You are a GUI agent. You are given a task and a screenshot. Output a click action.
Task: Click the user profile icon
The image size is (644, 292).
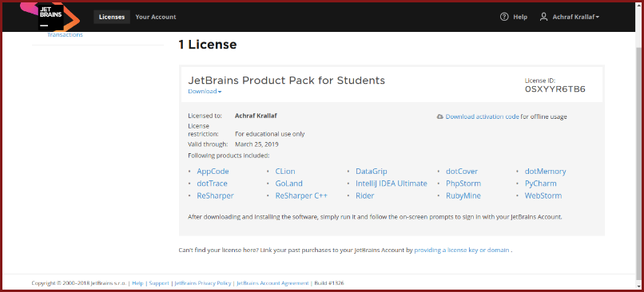point(544,17)
